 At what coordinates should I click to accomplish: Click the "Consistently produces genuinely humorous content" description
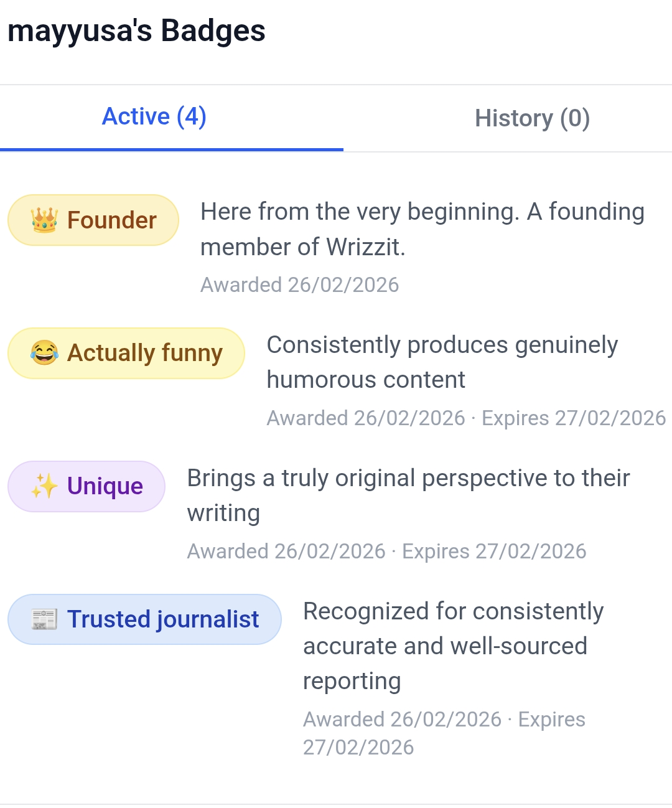[x=442, y=362]
